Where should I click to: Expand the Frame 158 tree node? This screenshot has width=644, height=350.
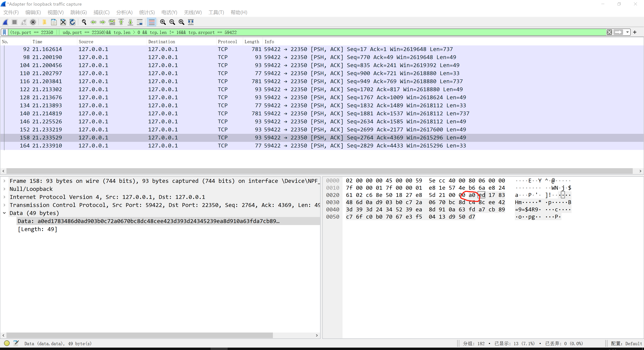pos(4,181)
